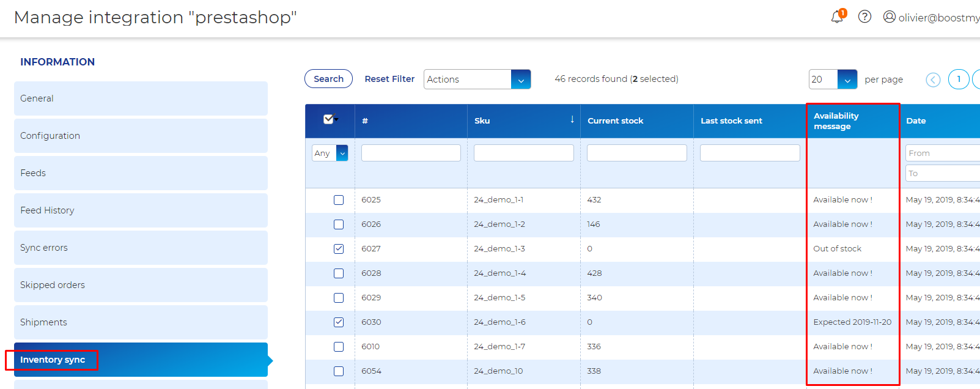Toggle Sku column sort arrow
This screenshot has height=389, width=980.
572,120
